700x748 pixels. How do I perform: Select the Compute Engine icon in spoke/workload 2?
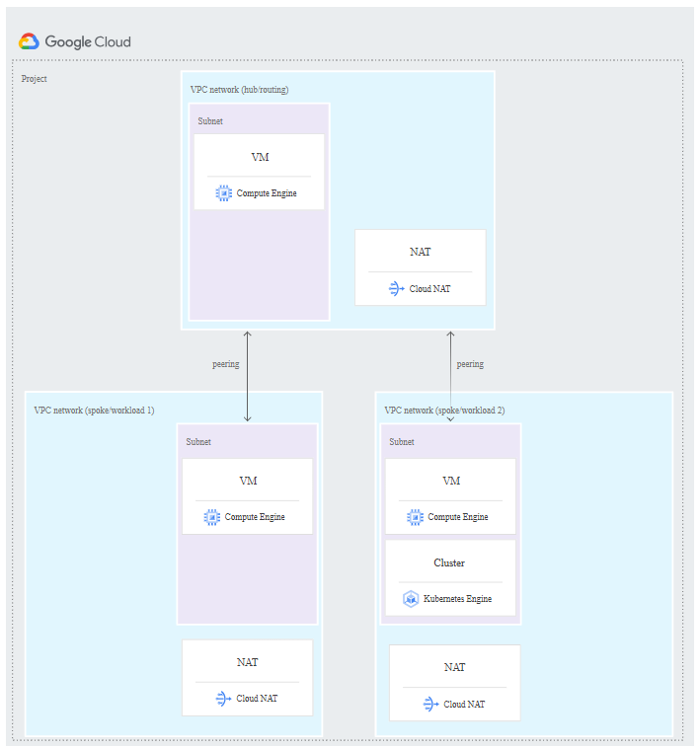click(416, 517)
